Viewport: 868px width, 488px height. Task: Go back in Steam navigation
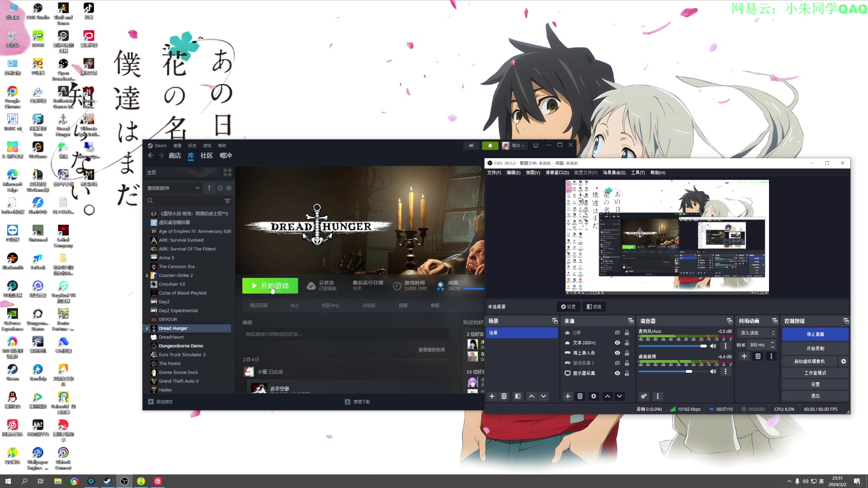pos(151,155)
